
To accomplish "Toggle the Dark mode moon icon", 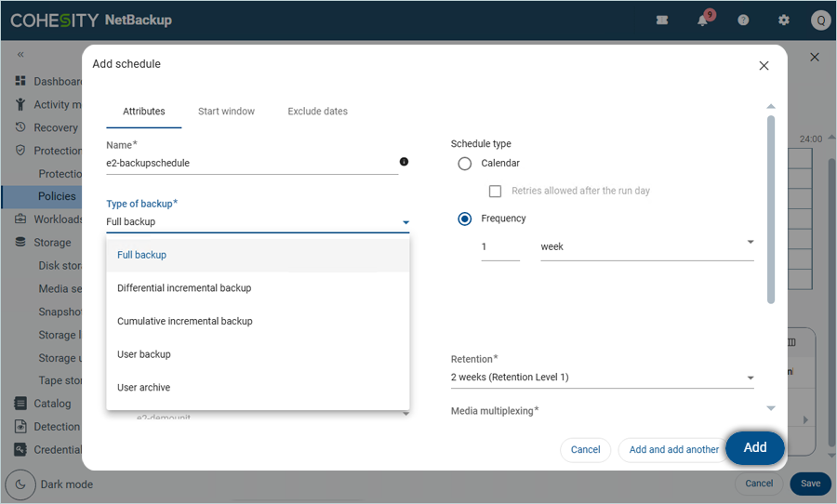I will click(20, 484).
